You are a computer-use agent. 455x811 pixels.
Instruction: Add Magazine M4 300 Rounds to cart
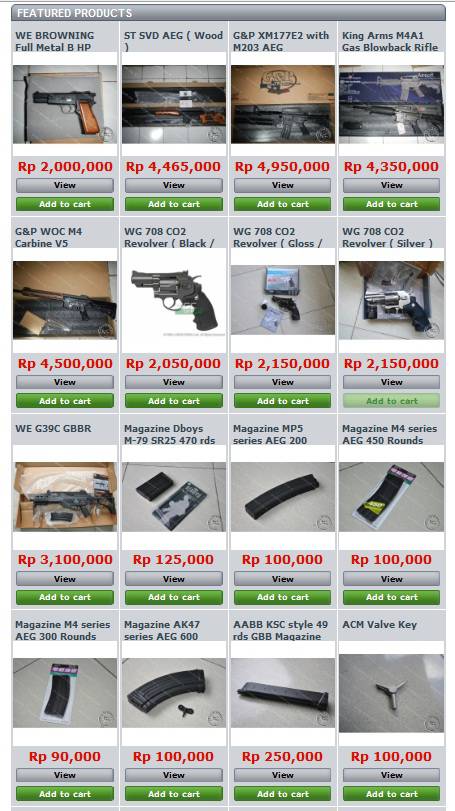[65, 793]
